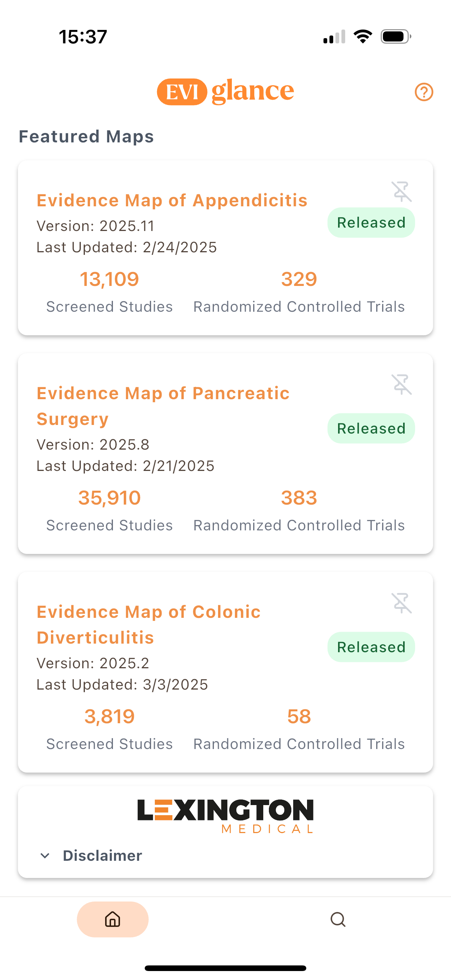
Task: Tap the EVI glance logo
Action: (x=225, y=91)
